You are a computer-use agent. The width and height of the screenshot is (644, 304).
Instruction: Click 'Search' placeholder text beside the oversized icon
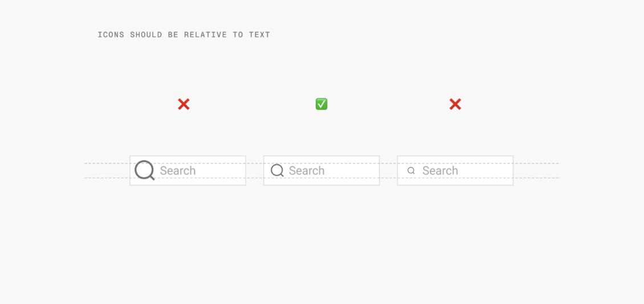click(x=177, y=171)
